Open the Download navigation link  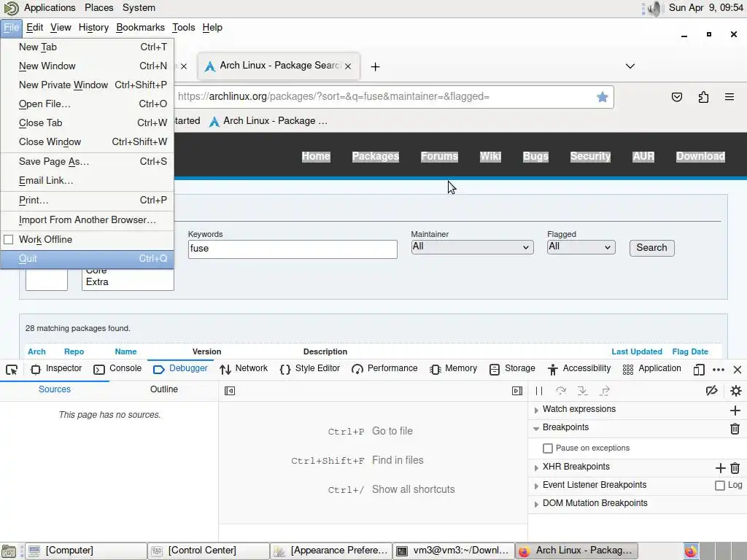click(x=700, y=157)
